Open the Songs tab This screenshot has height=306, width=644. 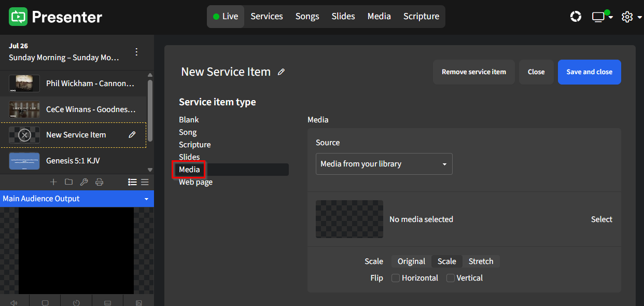click(x=307, y=17)
